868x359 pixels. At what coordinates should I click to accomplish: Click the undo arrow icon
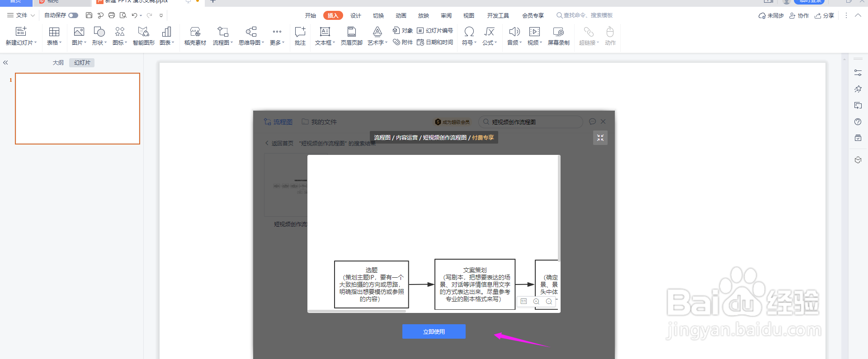coord(134,15)
